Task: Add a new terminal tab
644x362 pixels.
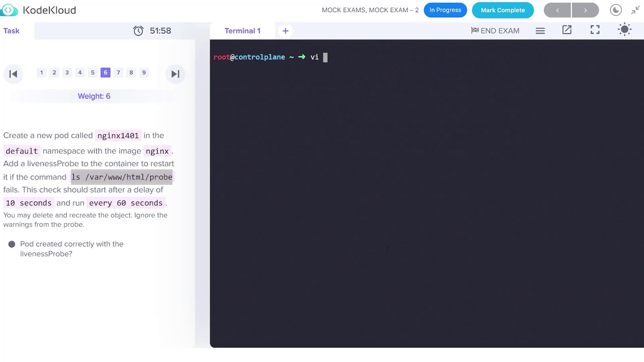Action: [x=285, y=31]
